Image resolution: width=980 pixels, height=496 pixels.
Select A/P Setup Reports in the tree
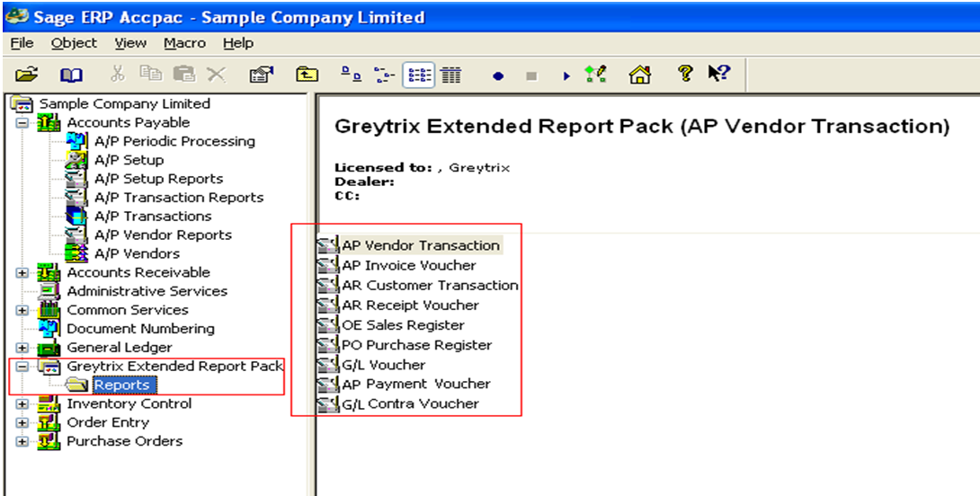[x=159, y=179]
